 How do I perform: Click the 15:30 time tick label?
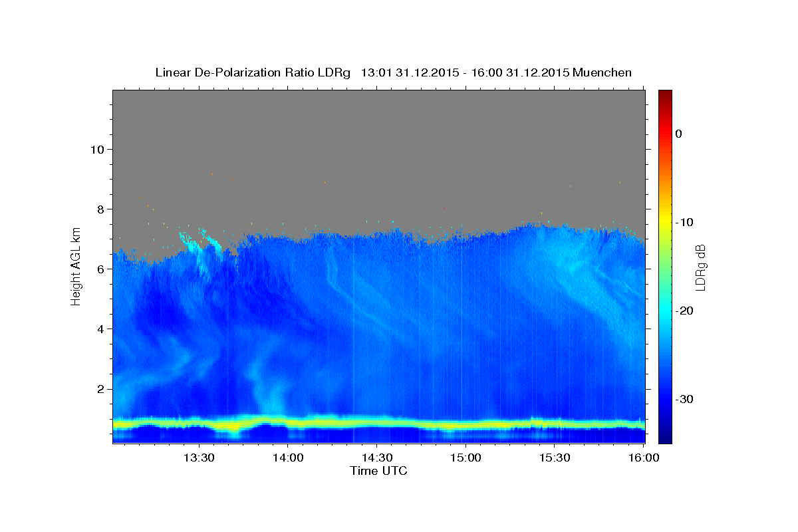click(554, 458)
